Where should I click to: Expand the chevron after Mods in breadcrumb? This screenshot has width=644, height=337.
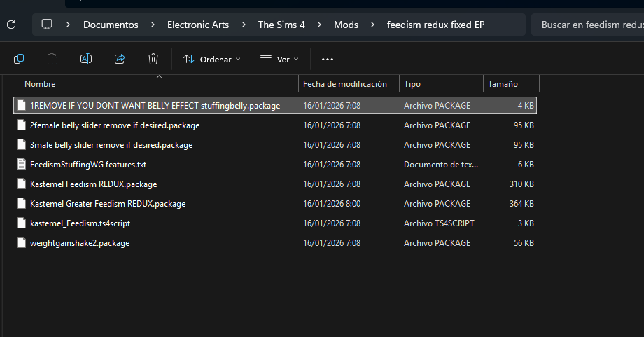[372, 25]
